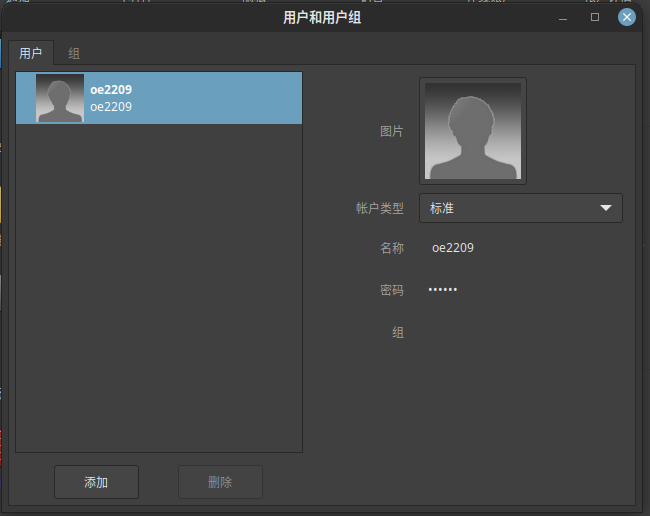
Task: Close the Users and Groups window
Action: pyautogui.click(x=627, y=17)
